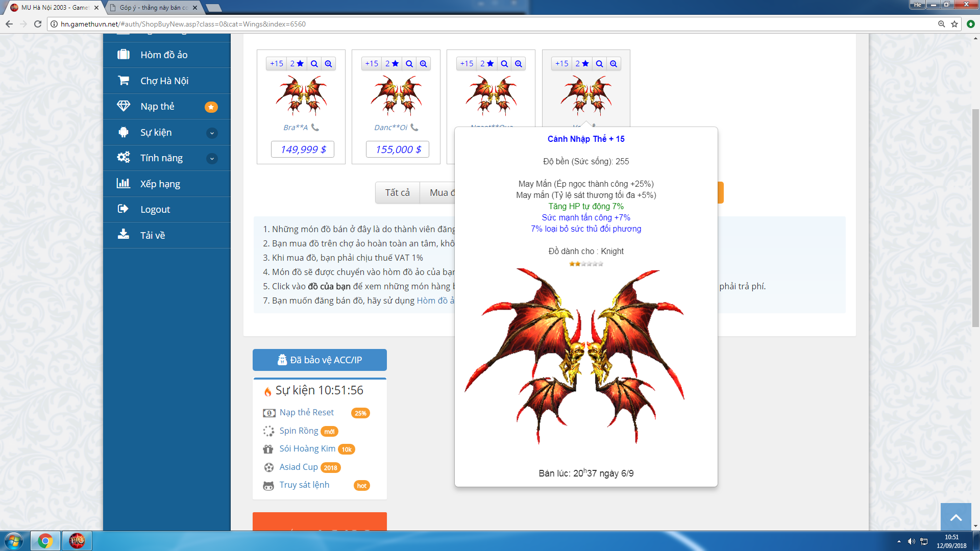Go back with browser back arrow

coord(9,24)
